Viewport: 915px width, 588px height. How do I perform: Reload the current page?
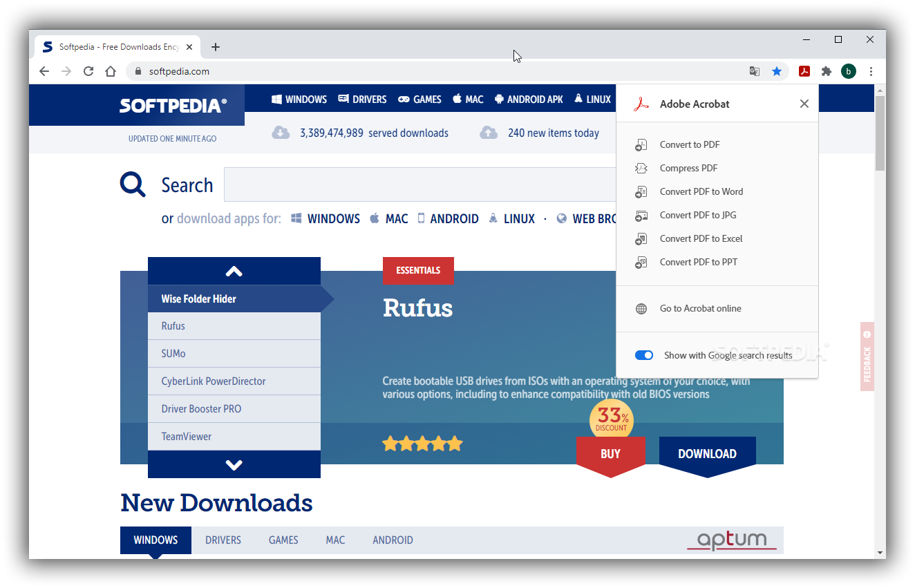coord(88,71)
